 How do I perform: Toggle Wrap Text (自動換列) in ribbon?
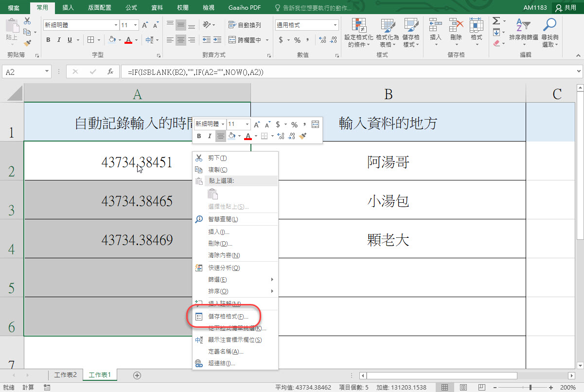[245, 25]
